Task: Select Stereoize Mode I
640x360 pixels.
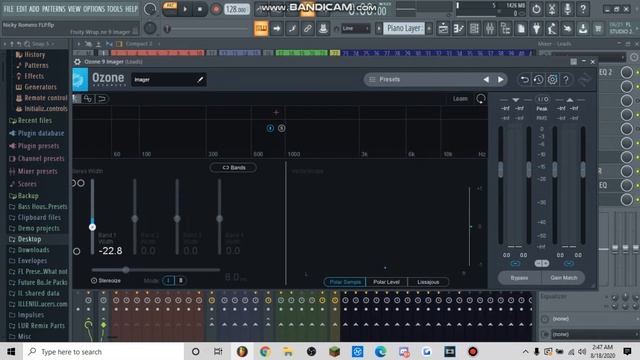Action: click(168, 280)
